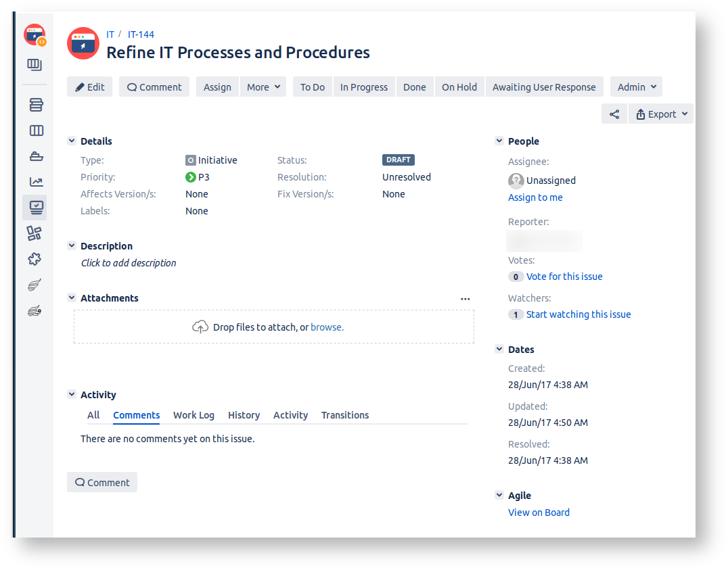This screenshot has width=728, height=570.
Task: Collapse the Details section
Action: pyautogui.click(x=72, y=141)
